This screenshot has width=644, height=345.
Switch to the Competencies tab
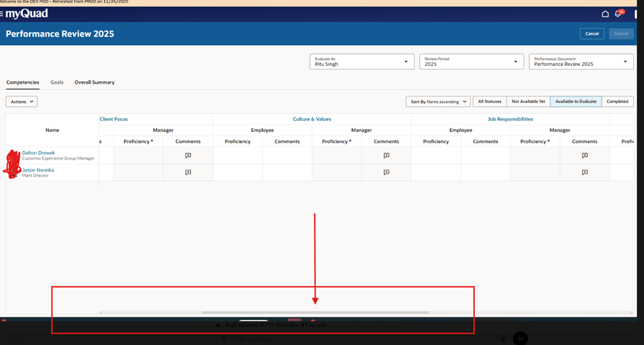[x=22, y=82]
